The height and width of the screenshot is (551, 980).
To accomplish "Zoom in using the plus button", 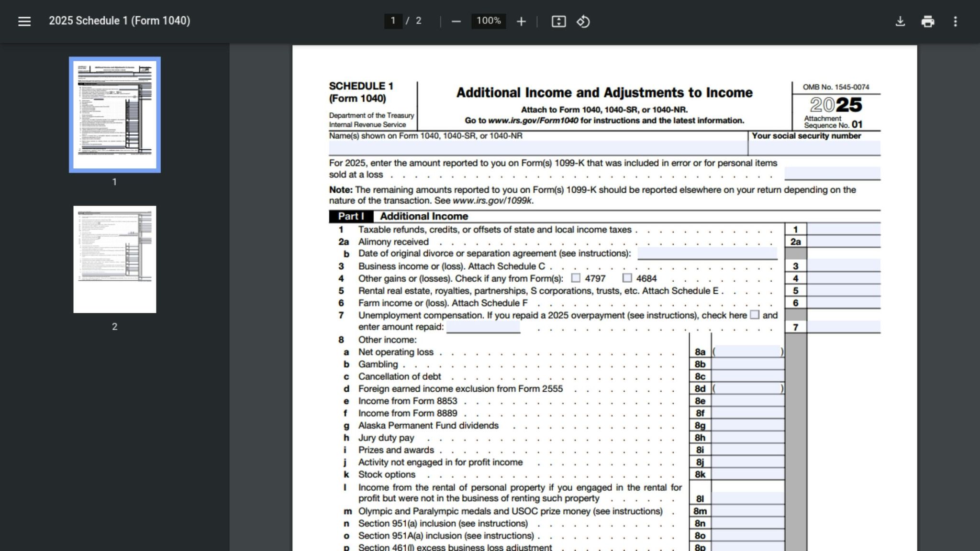I will 521,22.
